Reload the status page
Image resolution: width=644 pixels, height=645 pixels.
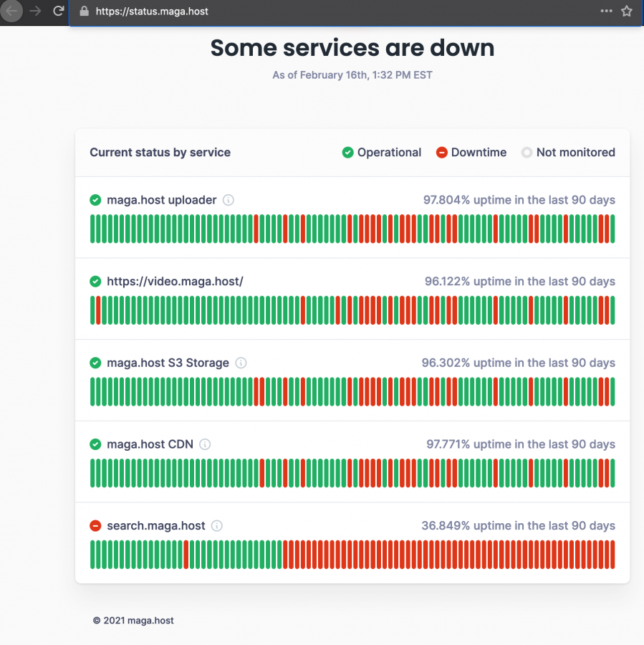[x=59, y=11]
